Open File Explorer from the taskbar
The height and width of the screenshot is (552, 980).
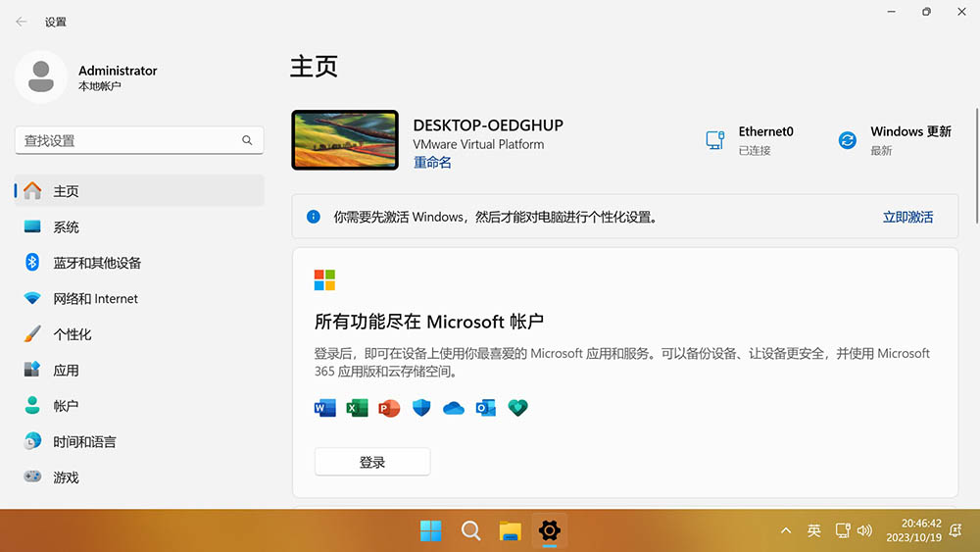point(510,530)
